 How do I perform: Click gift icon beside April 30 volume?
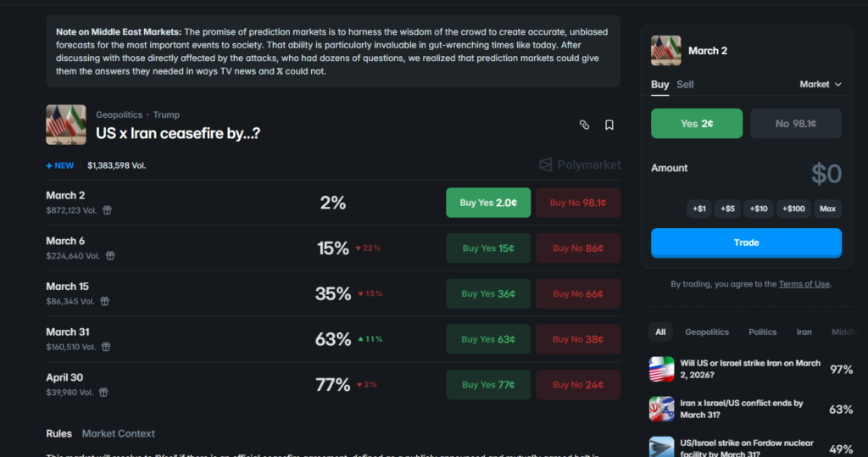click(103, 393)
